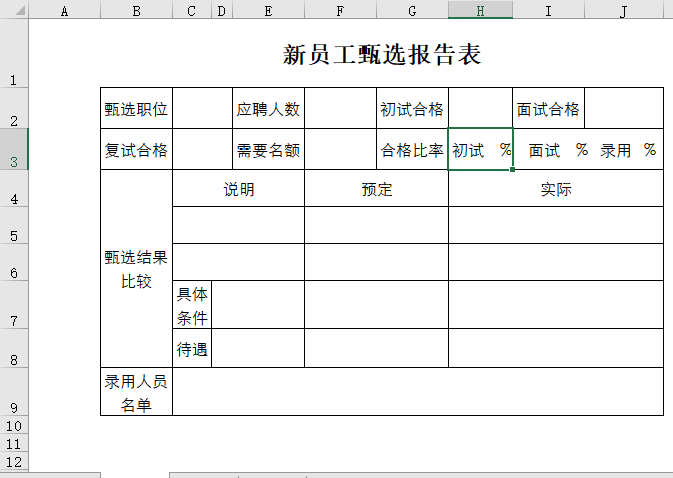Click the title cell 新员工甄选报告表
673x478 pixels.
tap(382, 55)
